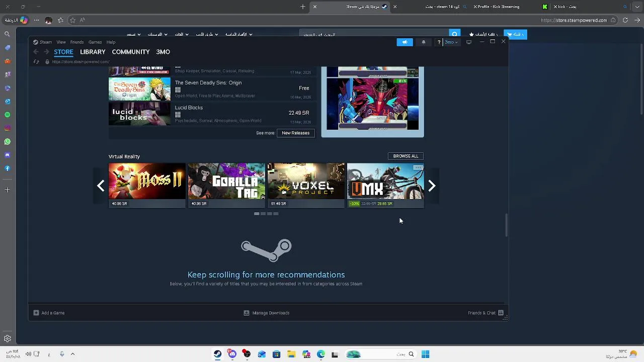Image resolution: width=644 pixels, height=362 pixels.
Task: Click the BROWSE ALL button
Action: click(406, 156)
